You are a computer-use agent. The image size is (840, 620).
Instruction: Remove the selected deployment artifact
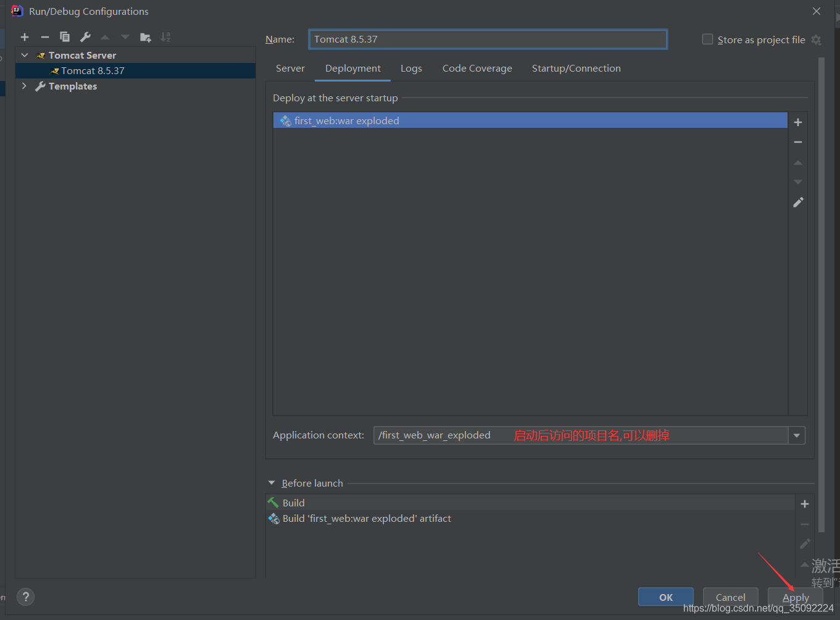click(x=798, y=142)
